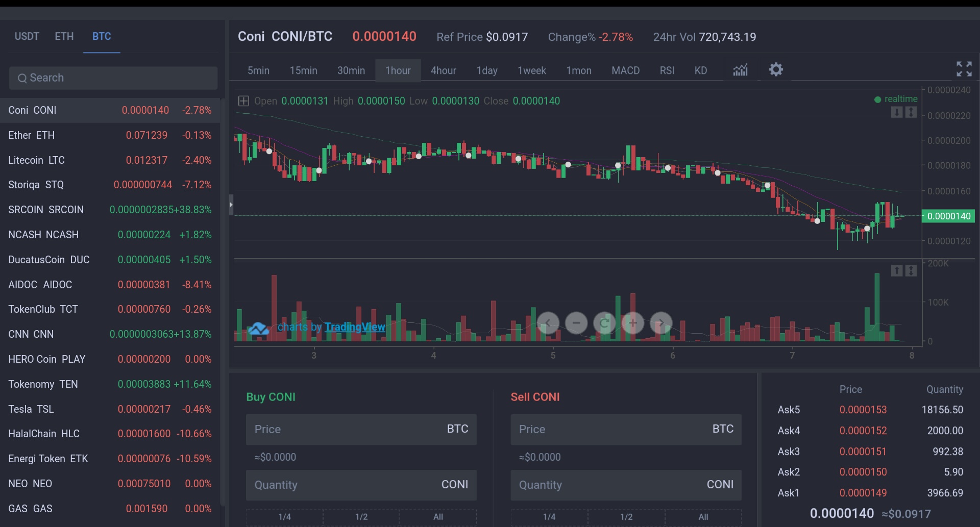Open the chart indicators icon
The width and height of the screenshot is (980, 527).
(740, 70)
